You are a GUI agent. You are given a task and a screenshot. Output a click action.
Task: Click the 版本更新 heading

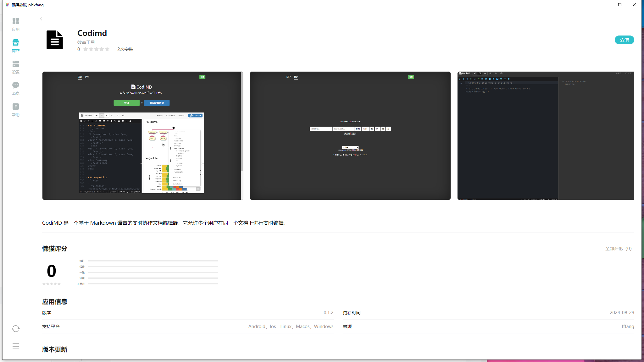click(55, 349)
